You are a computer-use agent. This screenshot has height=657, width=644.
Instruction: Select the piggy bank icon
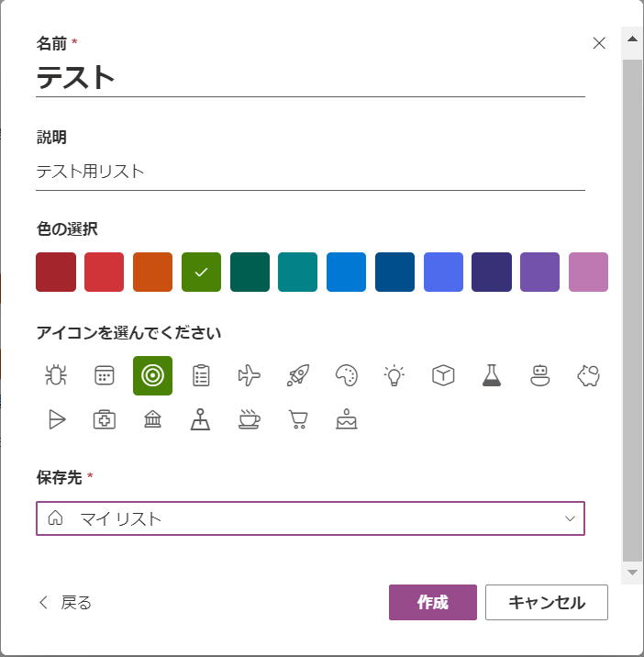pos(588,375)
